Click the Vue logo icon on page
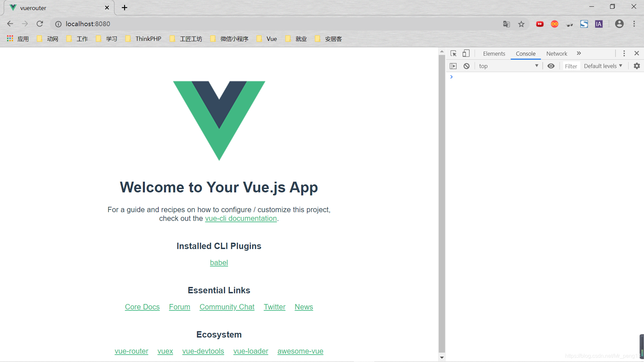Image resolution: width=644 pixels, height=362 pixels. coord(218,119)
